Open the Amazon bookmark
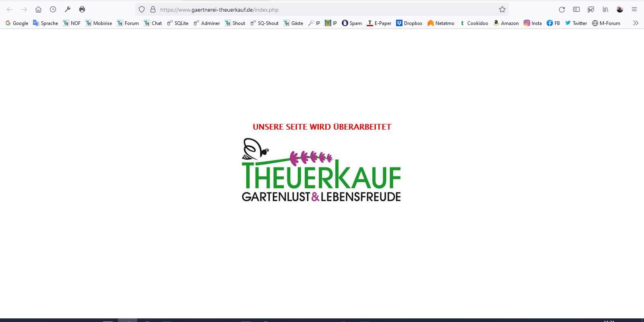 point(506,23)
